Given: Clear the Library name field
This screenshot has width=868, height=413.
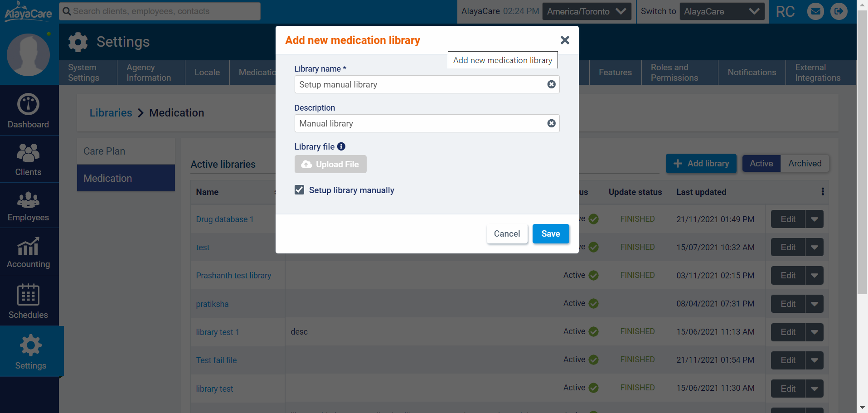Looking at the screenshot, I should coord(551,84).
